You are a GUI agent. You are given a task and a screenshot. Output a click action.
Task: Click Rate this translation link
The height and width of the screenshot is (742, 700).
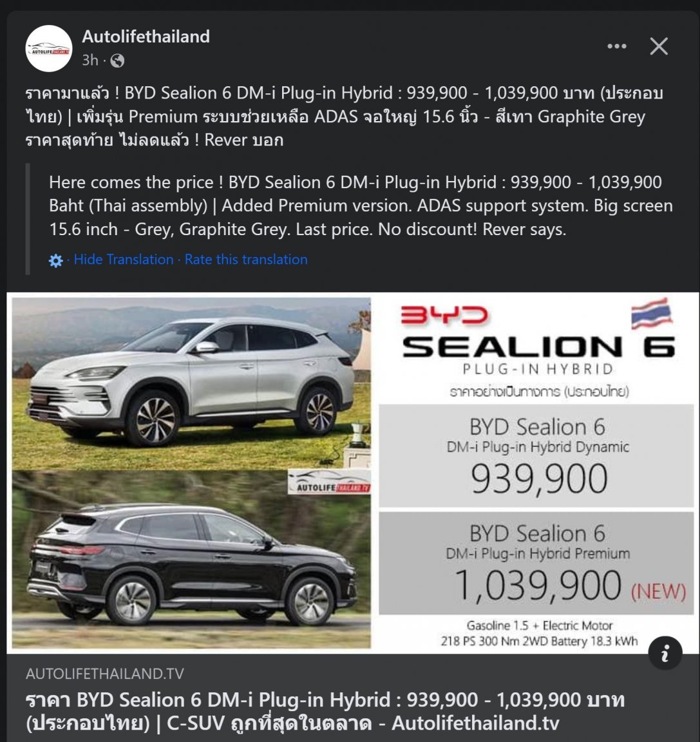[x=246, y=260]
